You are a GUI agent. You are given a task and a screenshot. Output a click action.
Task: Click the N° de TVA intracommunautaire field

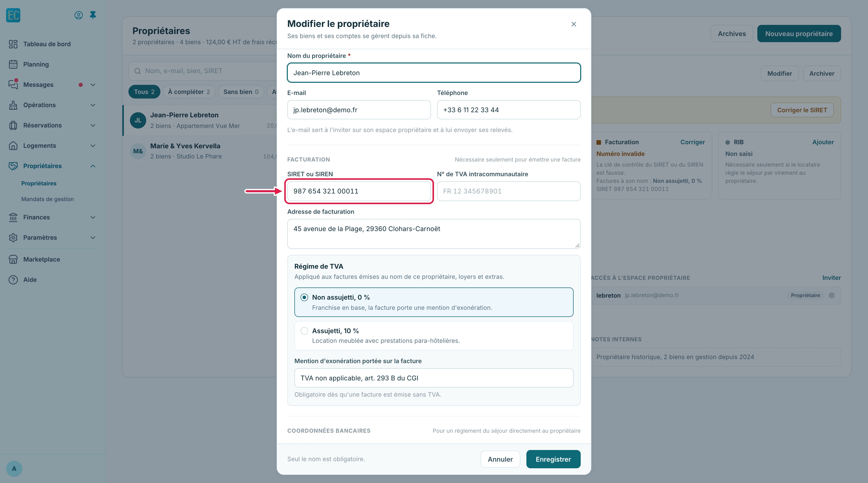click(x=509, y=191)
